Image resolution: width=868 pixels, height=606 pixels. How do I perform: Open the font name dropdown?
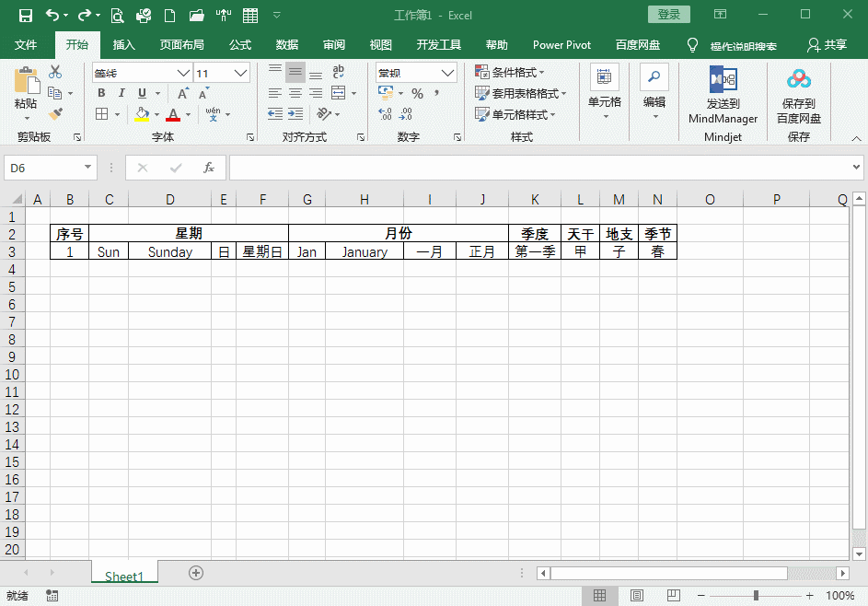point(184,73)
